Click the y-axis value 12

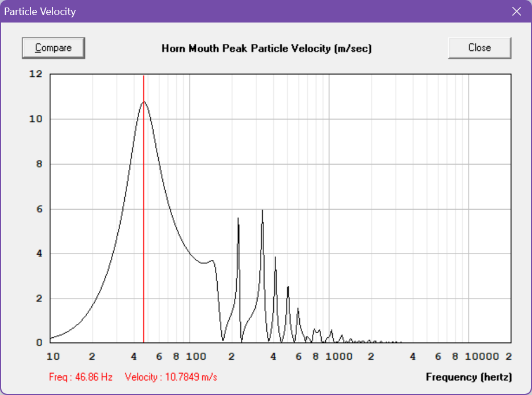36,74
